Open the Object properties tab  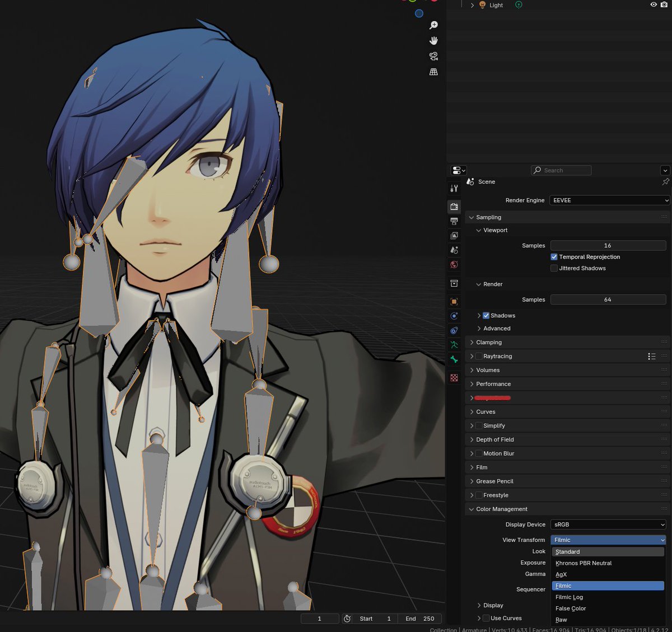tap(454, 302)
